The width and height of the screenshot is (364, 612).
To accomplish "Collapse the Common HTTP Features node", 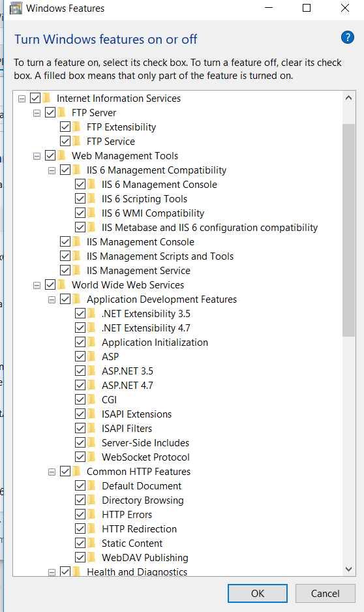I will (x=52, y=472).
